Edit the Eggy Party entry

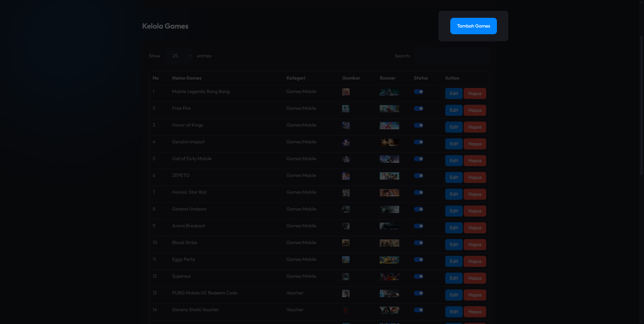click(454, 261)
